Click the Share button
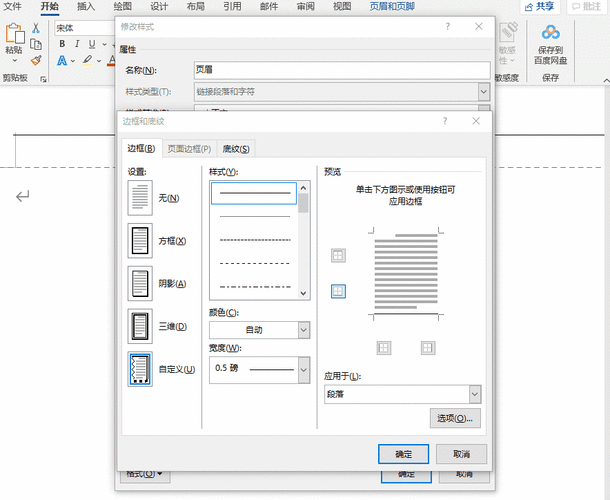Viewport: 610px width, 500px height. click(540, 7)
